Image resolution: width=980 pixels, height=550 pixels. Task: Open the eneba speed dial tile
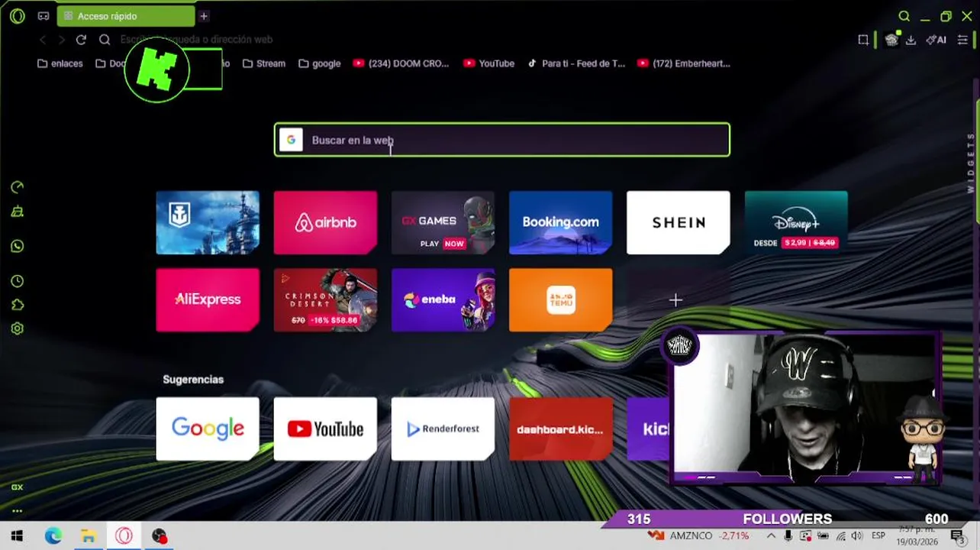click(x=443, y=299)
